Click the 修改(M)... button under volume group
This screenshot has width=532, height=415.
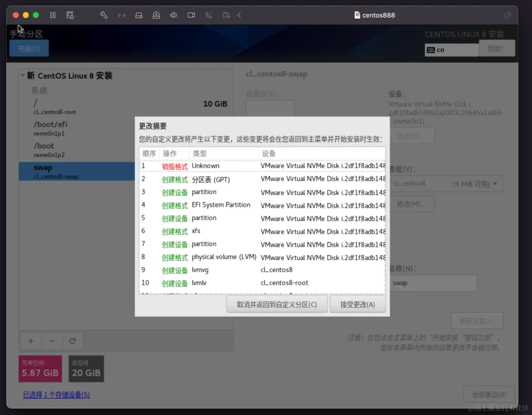point(412,204)
